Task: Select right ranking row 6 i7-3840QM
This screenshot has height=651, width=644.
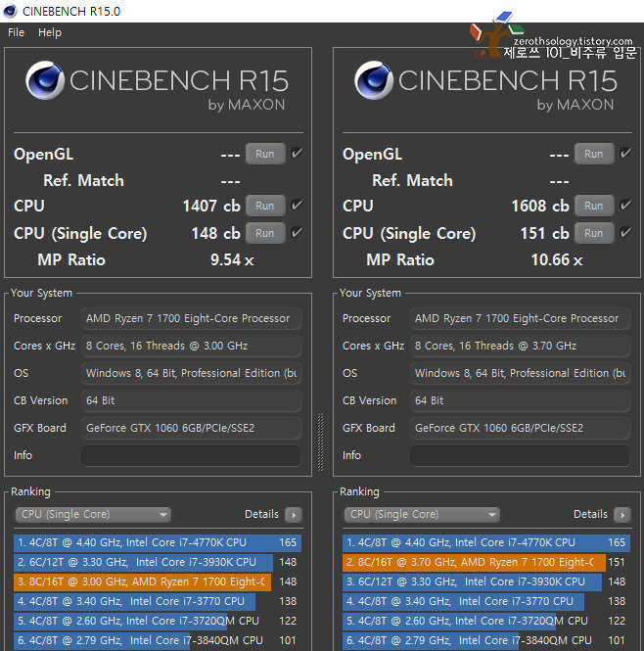Action: coord(486,640)
